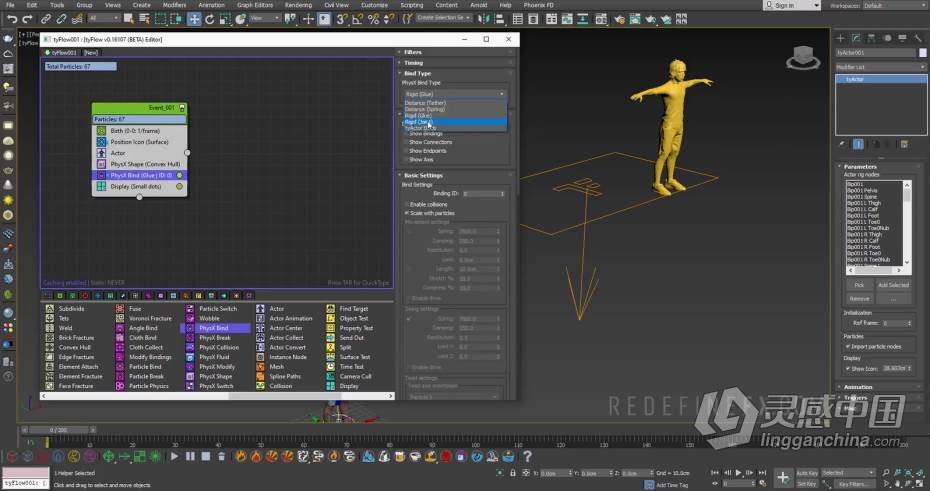Switch to the tyFlow001 flow tab
This screenshot has width=930, height=491.
[61, 53]
